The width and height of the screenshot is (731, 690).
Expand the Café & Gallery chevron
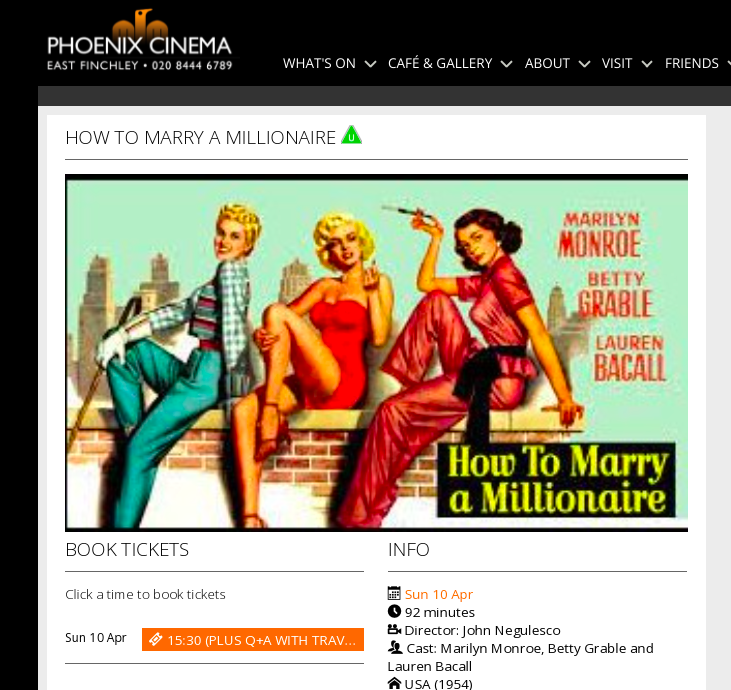point(506,64)
